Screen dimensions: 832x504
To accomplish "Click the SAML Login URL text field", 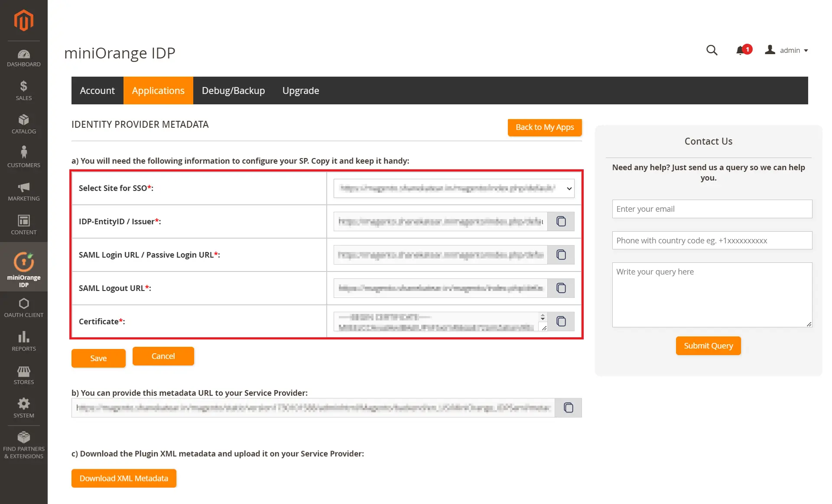I will [x=440, y=255].
